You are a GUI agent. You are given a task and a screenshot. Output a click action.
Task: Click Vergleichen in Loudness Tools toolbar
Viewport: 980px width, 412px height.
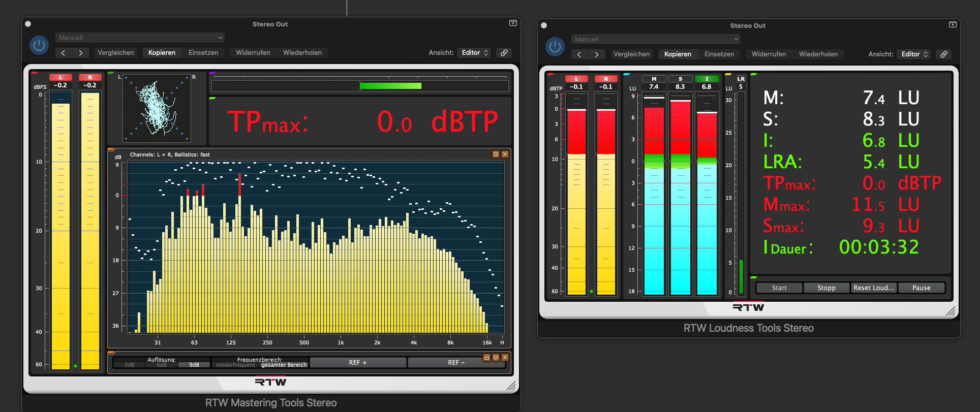pyautogui.click(x=631, y=54)
